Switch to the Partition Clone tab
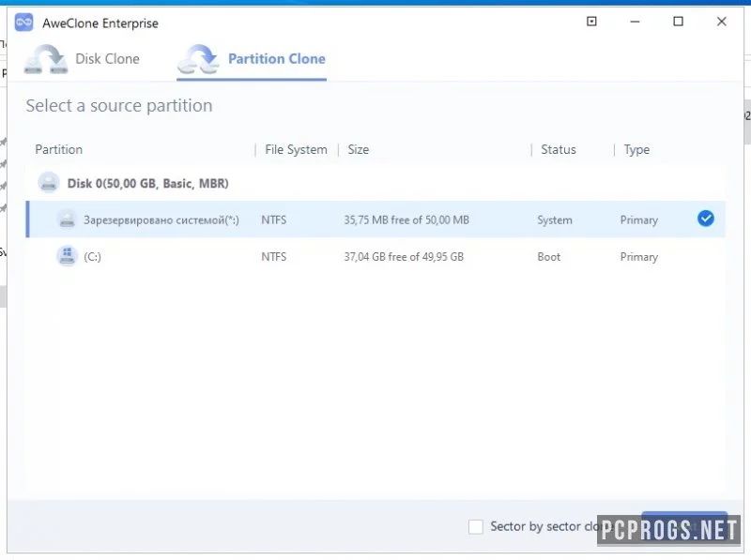The width and height of the screenshot is (751, 560). click(252, 60)
